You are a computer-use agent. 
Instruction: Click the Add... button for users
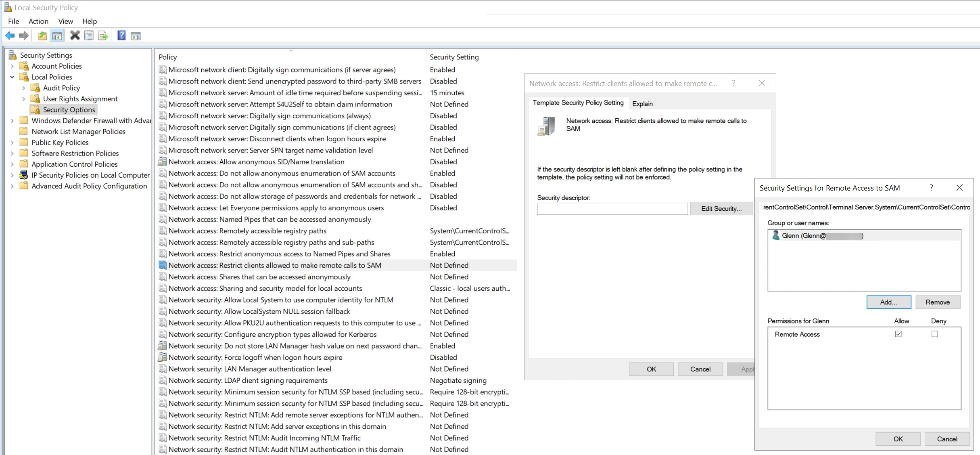(888, 302)
